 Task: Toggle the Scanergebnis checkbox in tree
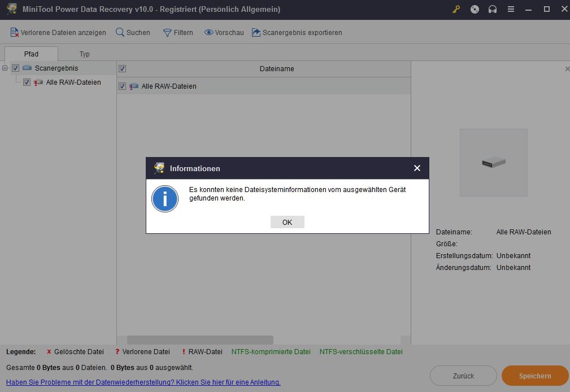click(x=15, y=68)
